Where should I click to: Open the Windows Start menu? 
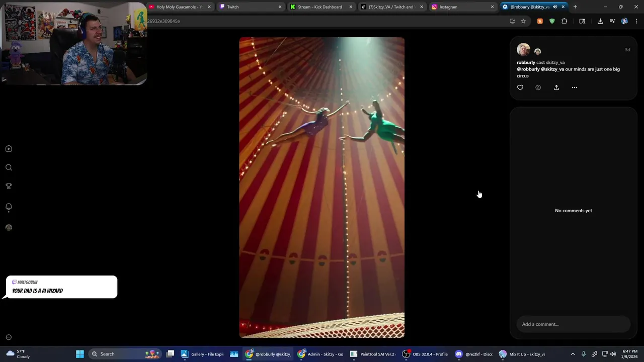(x=80, y=354)
